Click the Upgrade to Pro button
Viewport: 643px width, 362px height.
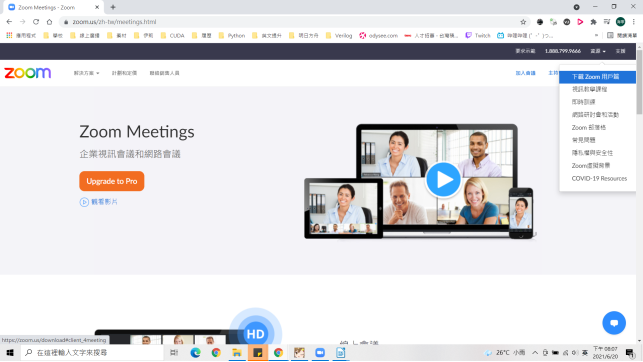tap(112, 181)
